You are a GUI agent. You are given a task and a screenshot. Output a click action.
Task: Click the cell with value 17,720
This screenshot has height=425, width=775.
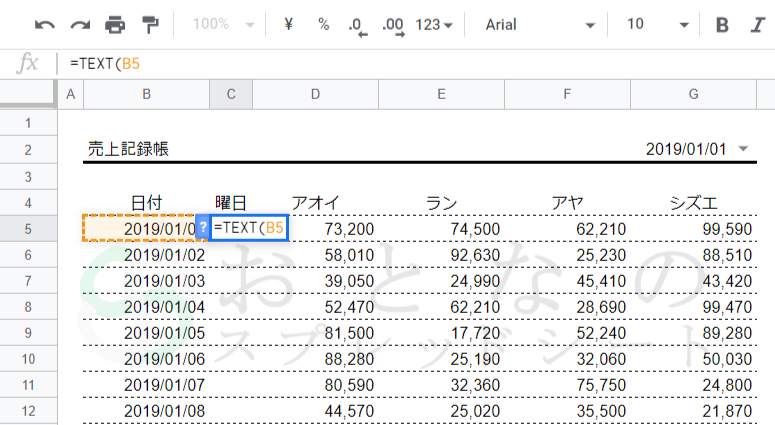pyautogui.click(x=441, y=333)
